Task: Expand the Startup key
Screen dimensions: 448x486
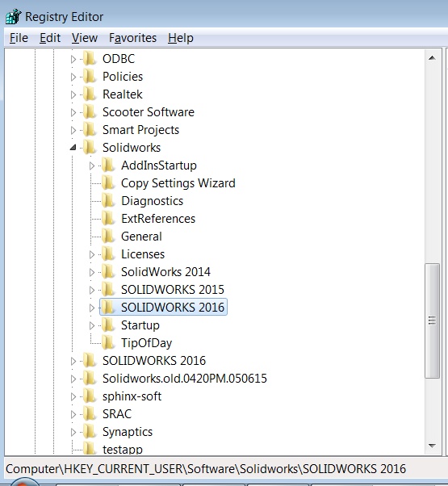Action: pos(92,325)
